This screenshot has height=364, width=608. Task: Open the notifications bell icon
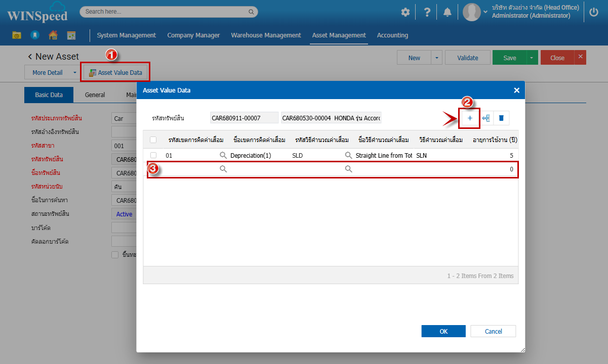(x=447, y=12)
